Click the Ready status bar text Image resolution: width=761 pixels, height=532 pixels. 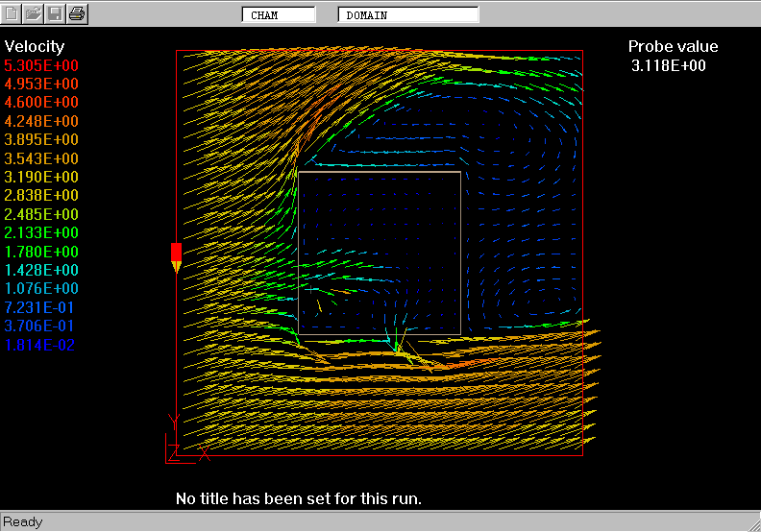pyautogui.click(x=23, y=522)
